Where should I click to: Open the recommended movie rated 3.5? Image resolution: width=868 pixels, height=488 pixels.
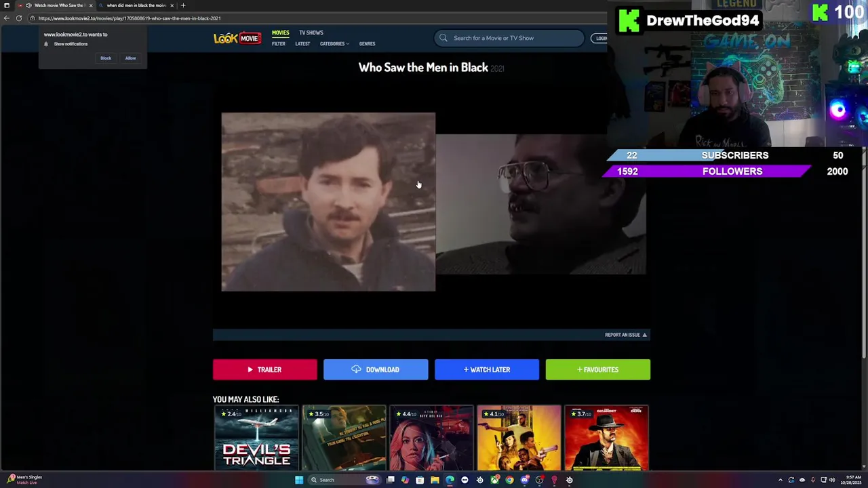[344, 438]
